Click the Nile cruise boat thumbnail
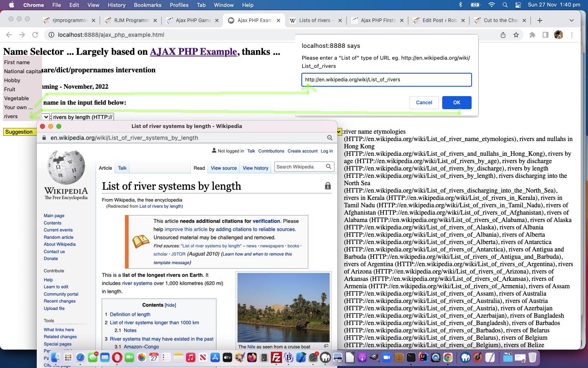588x368 pixels. [x=283, y=307]
